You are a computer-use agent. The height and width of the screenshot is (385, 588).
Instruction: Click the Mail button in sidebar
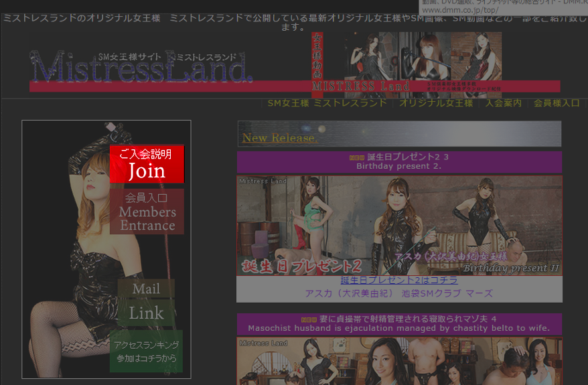pyautogui.click(x=146, y=289)
